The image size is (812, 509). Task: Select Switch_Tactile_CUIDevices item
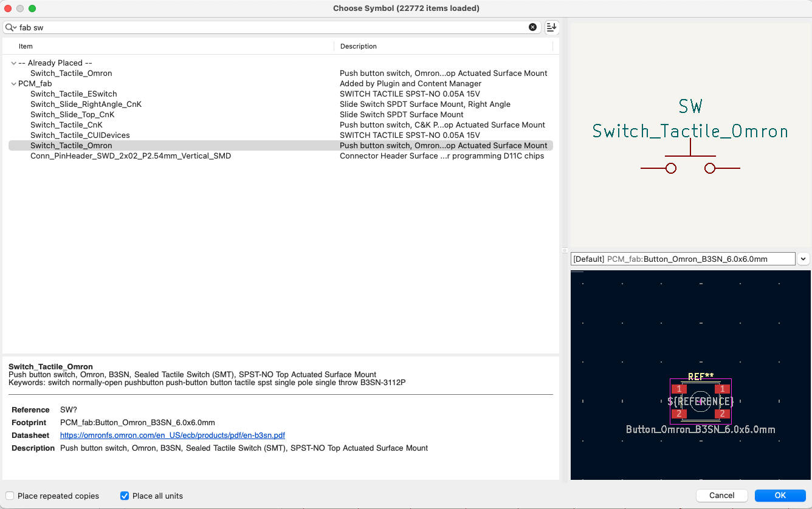(80, 135)
